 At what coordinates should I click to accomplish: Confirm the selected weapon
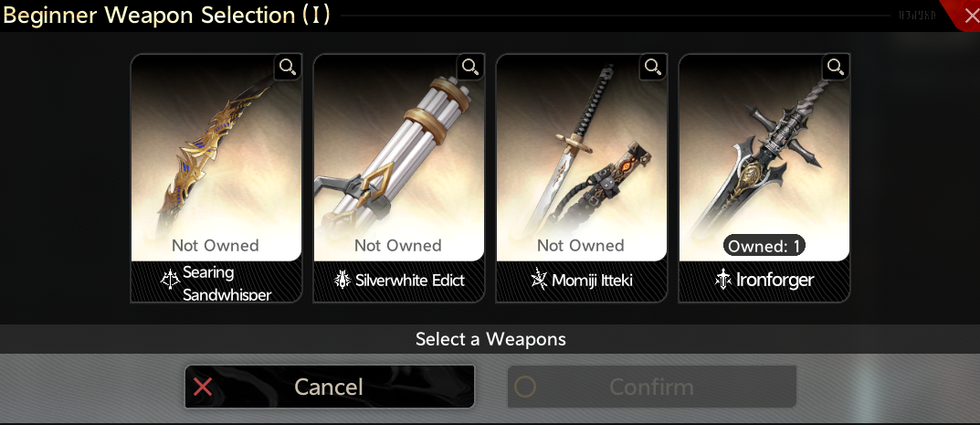652,387
